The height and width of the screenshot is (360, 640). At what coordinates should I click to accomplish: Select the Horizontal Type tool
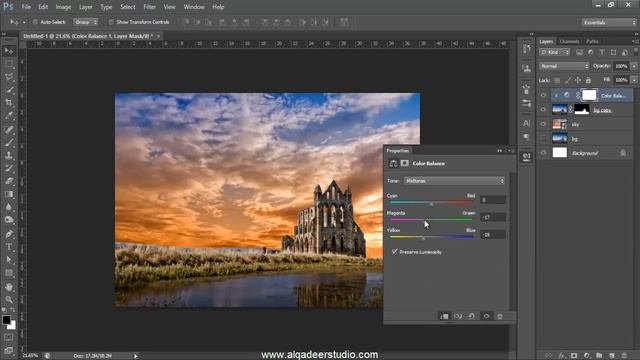tap(9, 247)
